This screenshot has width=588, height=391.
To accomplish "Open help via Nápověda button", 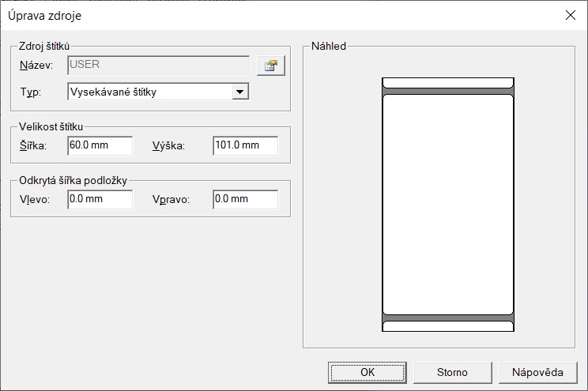I will coord(536,372).
